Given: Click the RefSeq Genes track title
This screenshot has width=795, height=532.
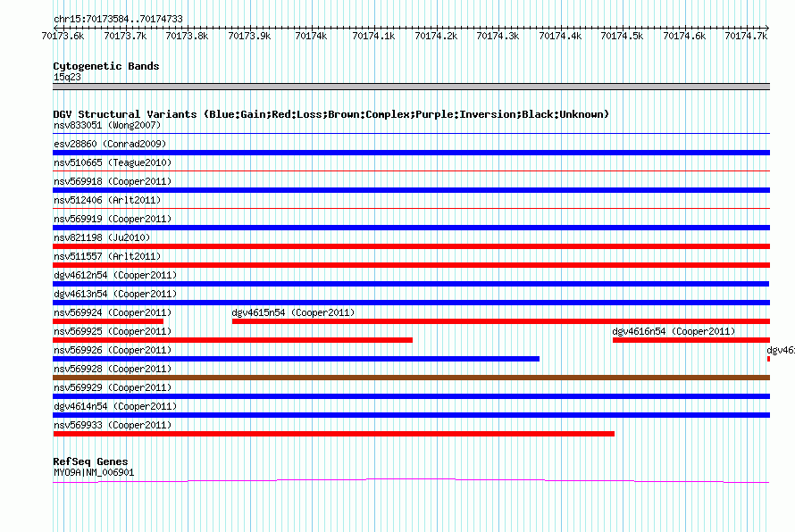Looking at the screenshot, I should pyautogui.click(x=90, y=461).
